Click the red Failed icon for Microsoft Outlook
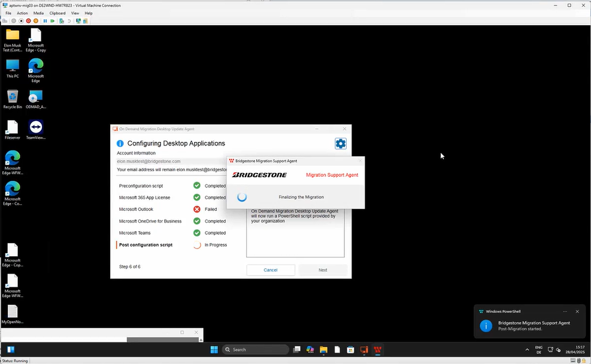This screenshot has height=364, width=591. (x=197, y=209)
